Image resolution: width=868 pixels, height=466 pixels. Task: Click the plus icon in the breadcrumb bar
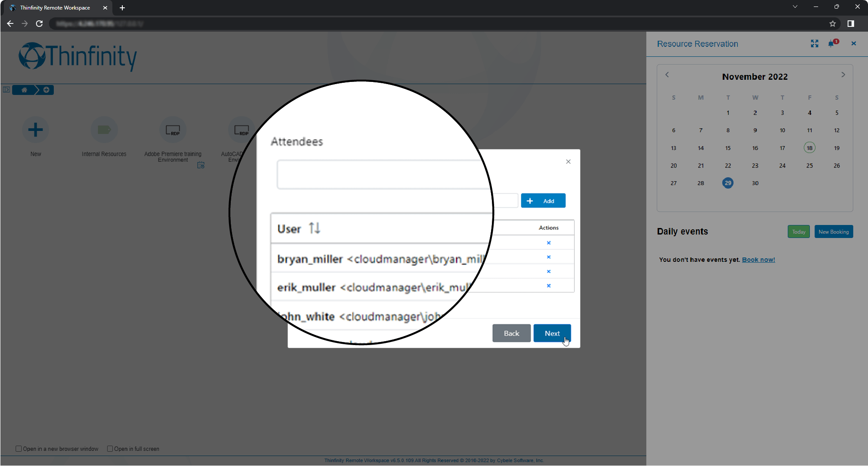[x=46, y=90]
